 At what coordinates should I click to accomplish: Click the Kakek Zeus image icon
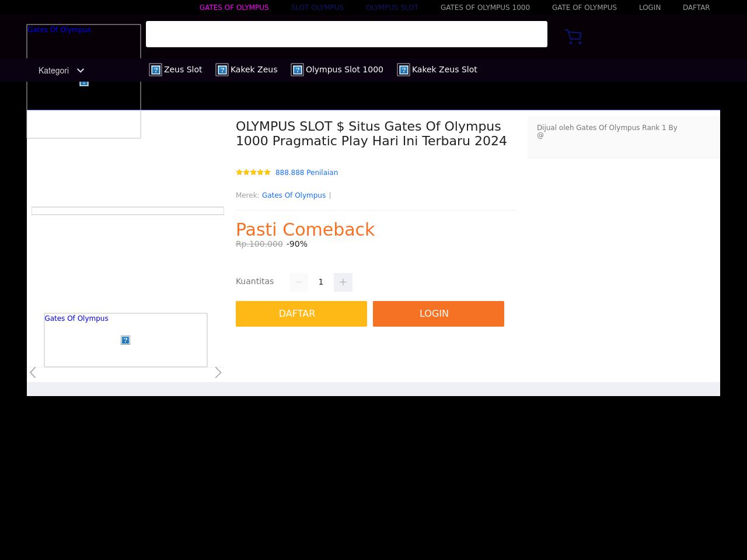[222, 70]
